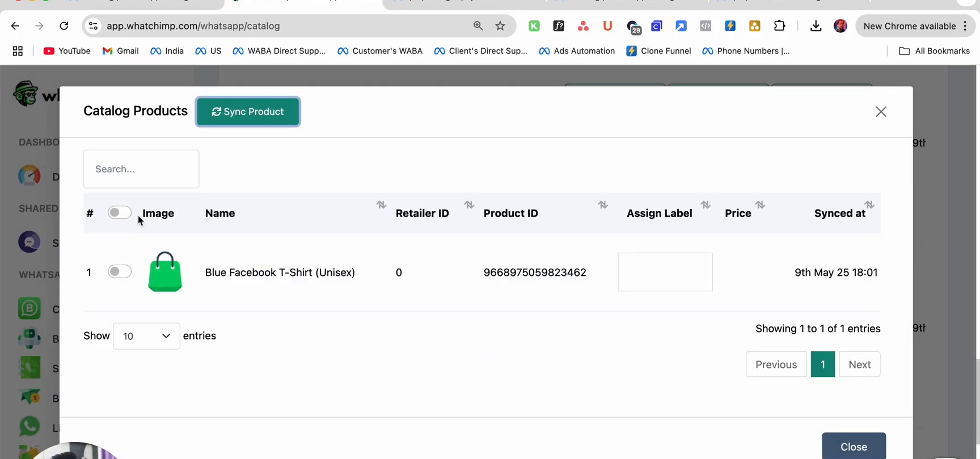The image size is (980, 459).
Task: Click Product ID 9668975059823462
Action: pyautogui.click(x=535, y=273)
